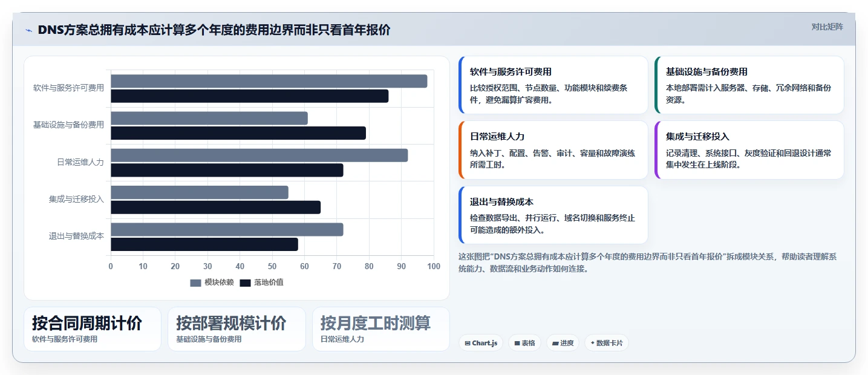Toggle the 落地价值 legend swatch
This screenshot has width=868, height=375.
(x=245, y=282)
